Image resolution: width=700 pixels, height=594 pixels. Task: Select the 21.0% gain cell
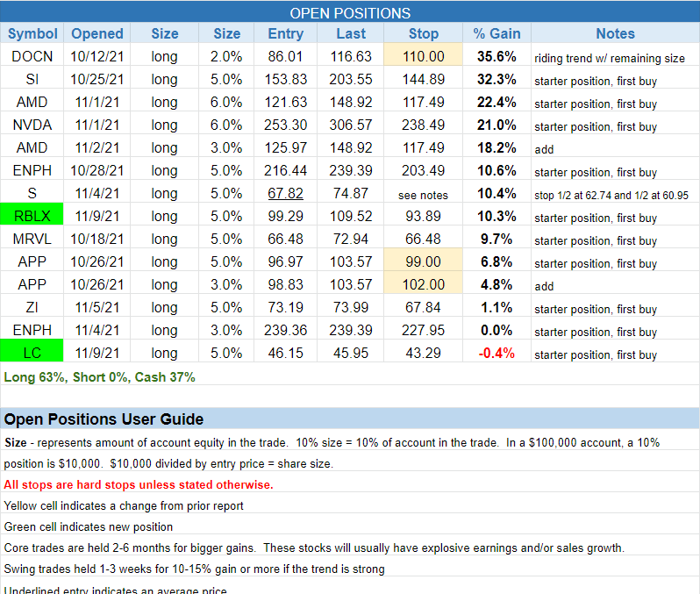pyautogui.click(x=496, y=125)
